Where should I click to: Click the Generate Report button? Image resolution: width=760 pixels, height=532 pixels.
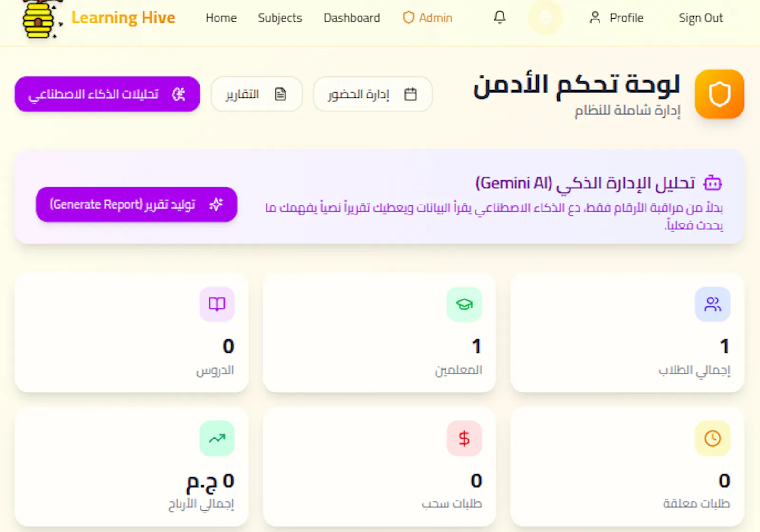[x=136, y=204]
